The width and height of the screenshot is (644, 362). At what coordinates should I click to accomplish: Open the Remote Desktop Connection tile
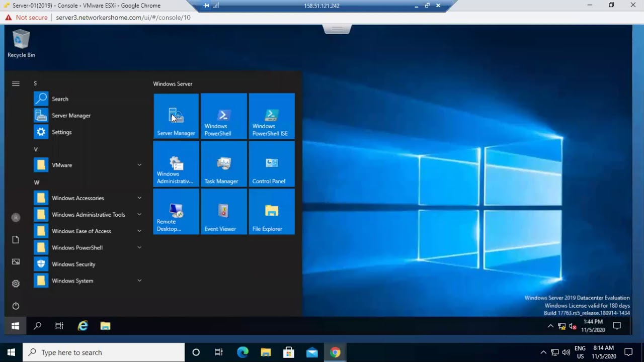click(x=176, y=212)
